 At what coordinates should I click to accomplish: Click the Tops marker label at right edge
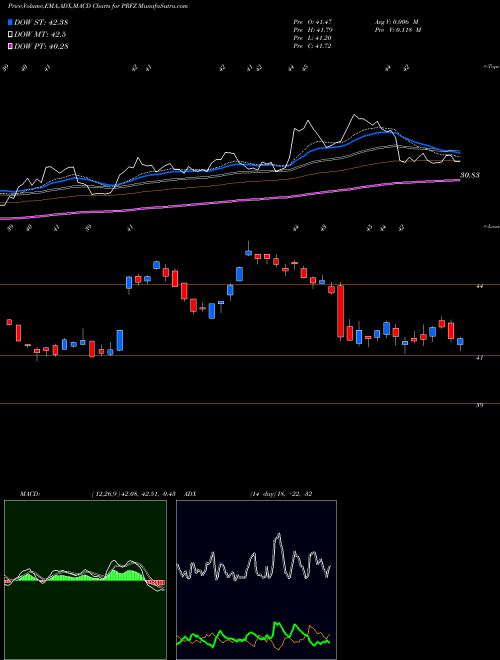[x=492, y=67]
